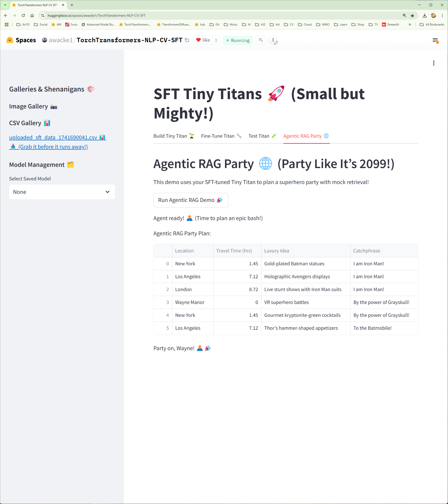Reload the page in the browser

23,15
